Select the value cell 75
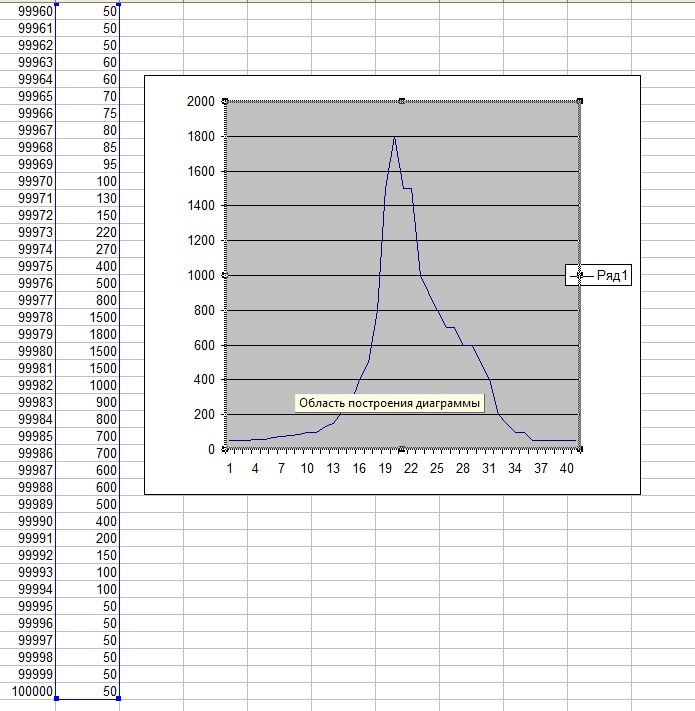 [87, 113]
